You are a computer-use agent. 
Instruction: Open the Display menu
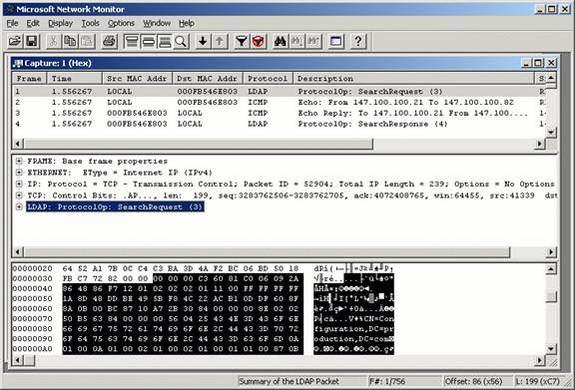(x=61, y=23)
